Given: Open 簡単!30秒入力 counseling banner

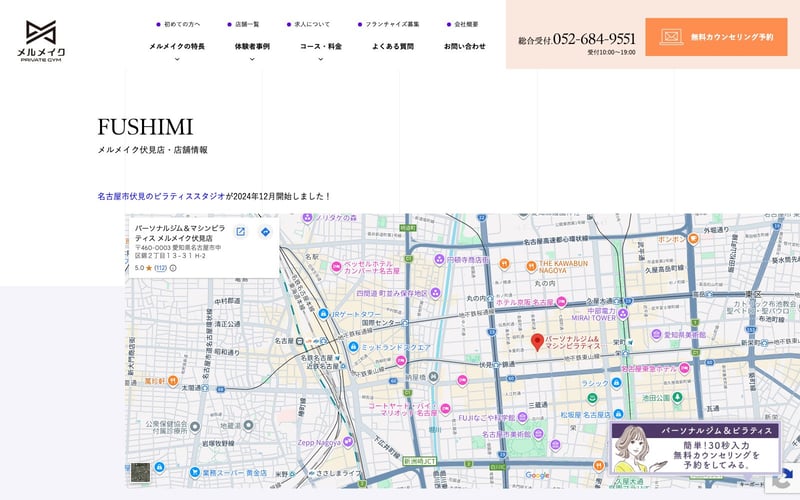Looking at the screenshot, I should pyautogui.click(x=695, y=448).
